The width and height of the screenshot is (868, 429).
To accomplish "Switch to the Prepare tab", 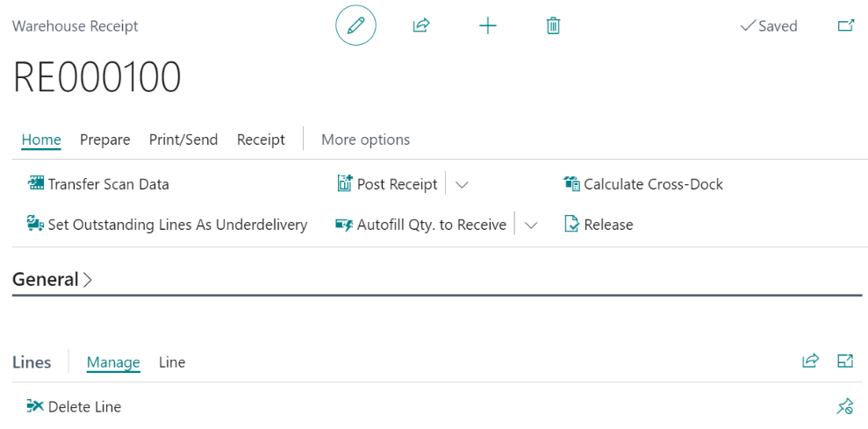I will 104,139.
